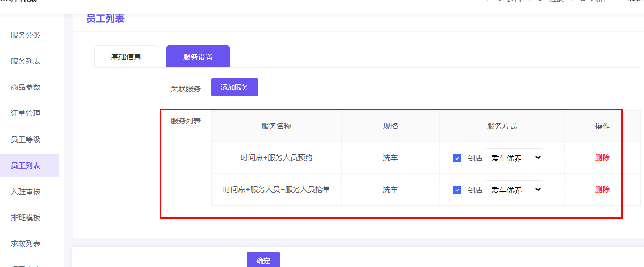Delete the 时间点+服务人员预约 service via 删除
644x267 pixels.
602,157
